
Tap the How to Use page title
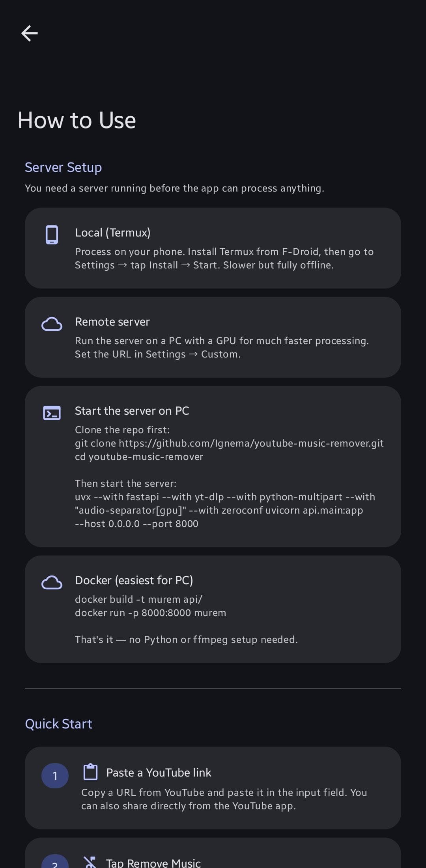[77, 120]
